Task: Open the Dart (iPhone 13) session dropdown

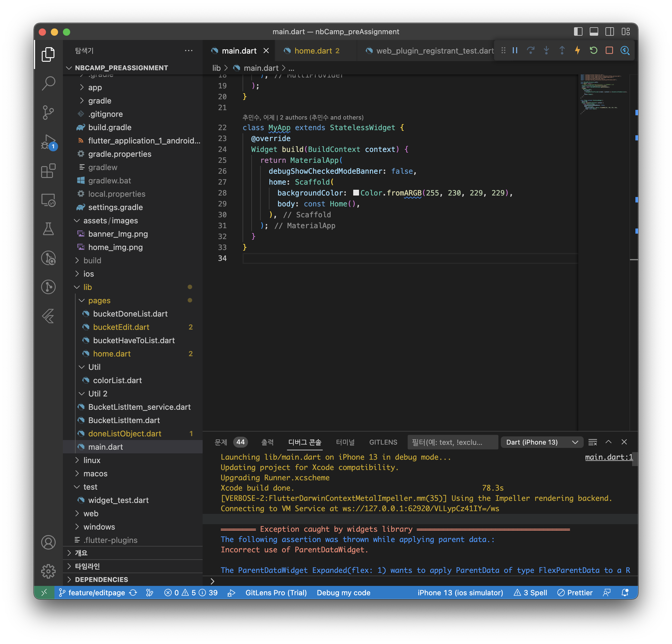Action: (542, 442)
